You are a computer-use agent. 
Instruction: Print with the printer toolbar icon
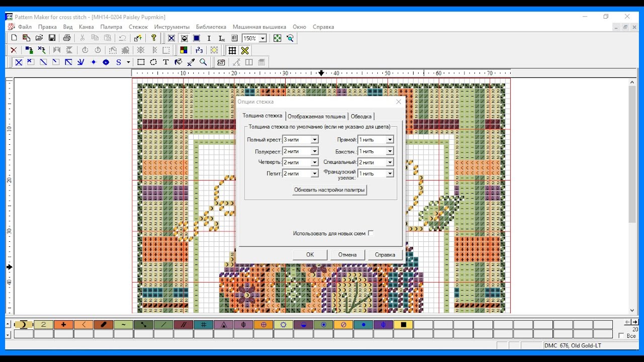67,38
